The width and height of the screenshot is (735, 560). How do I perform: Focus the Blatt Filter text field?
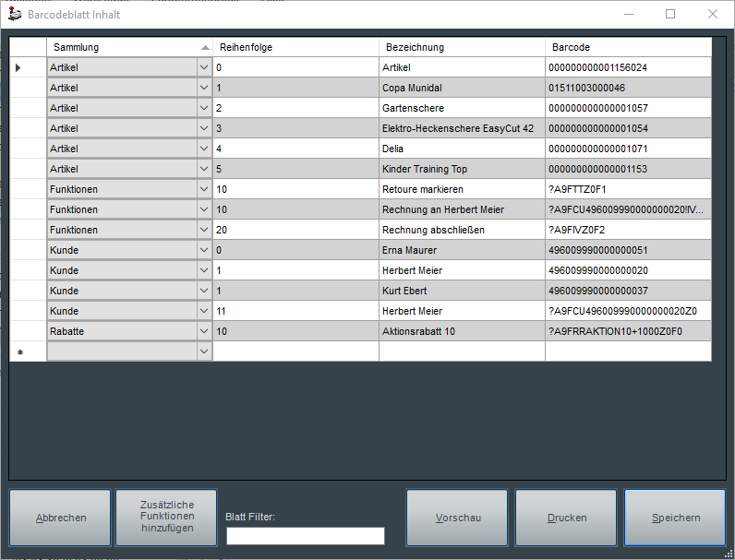pos(305,536)
